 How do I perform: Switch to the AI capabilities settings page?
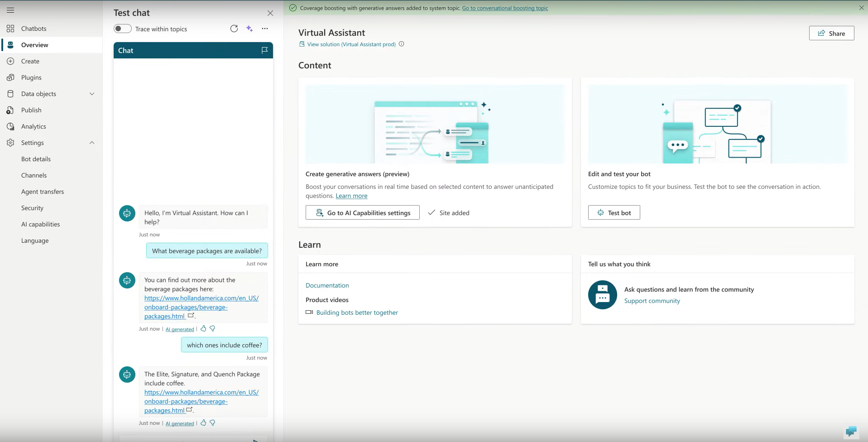point(41,224)
